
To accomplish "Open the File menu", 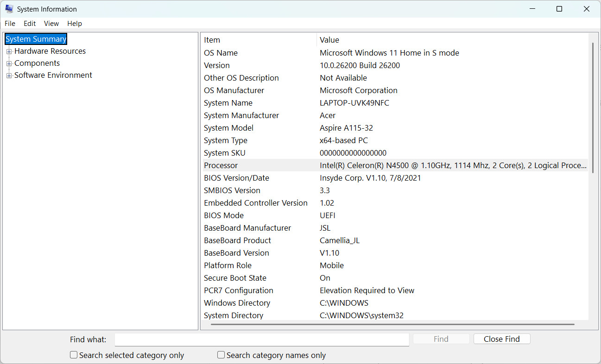I will [x=10, y=24].
